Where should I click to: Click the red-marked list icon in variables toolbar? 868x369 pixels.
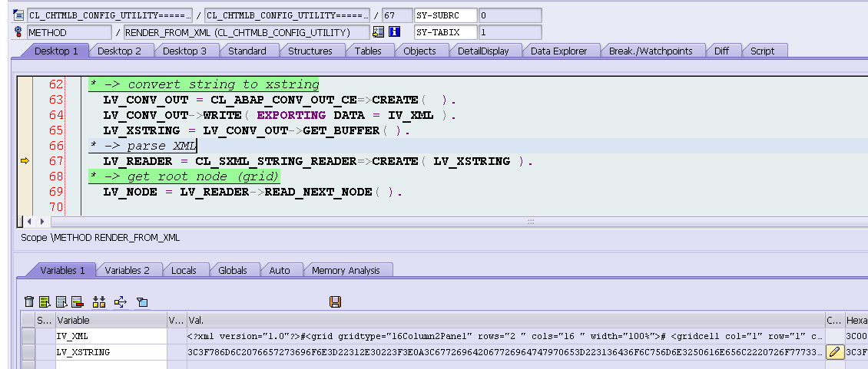[77, 301]
